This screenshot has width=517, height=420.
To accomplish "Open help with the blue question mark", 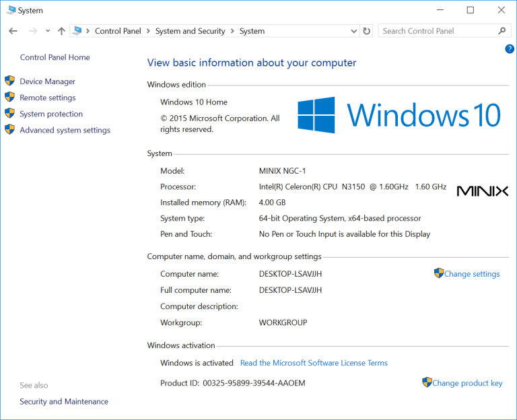I will tap(510, 49).
